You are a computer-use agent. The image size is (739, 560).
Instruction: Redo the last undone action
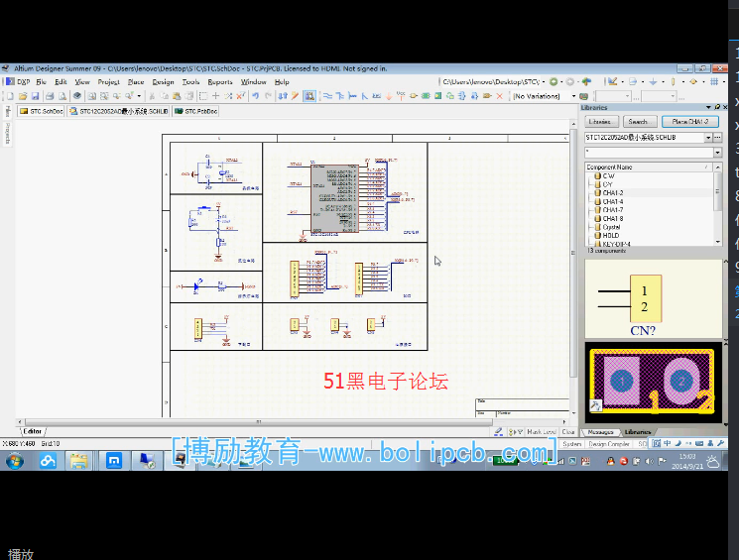pos(268,96)
